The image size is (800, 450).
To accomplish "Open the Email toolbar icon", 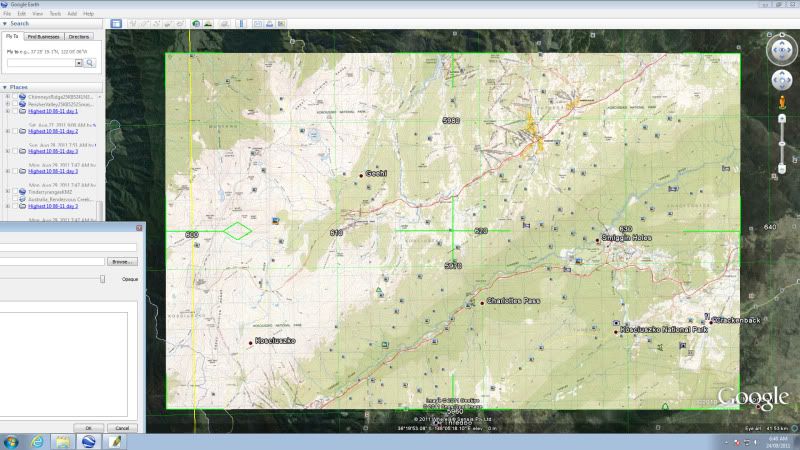I will (258, 23).
